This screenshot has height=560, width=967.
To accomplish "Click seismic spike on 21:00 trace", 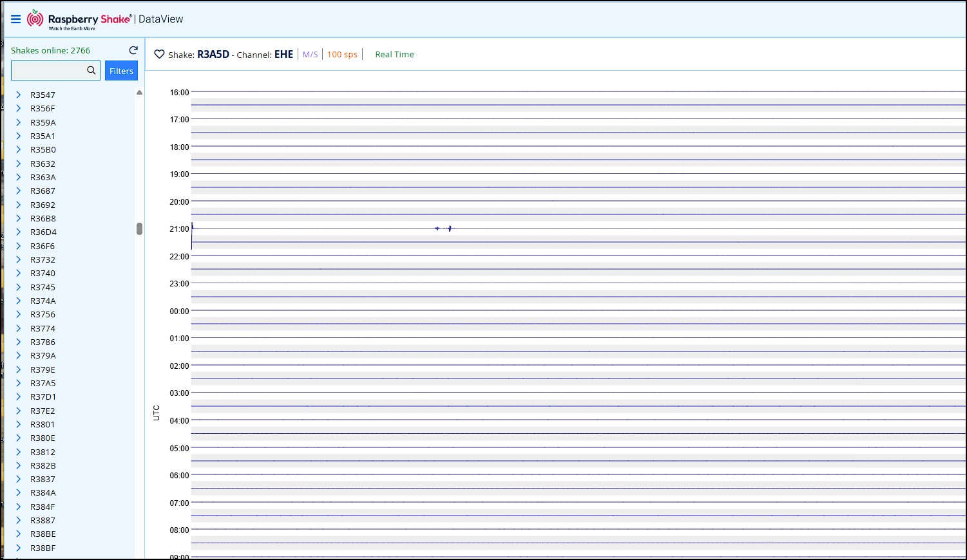I will (449, 229).
